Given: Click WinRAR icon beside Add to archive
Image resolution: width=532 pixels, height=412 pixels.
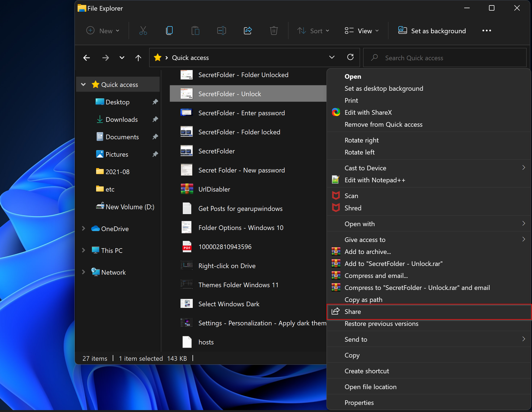Looking at the screenshot, I should [x=336, y=251].
